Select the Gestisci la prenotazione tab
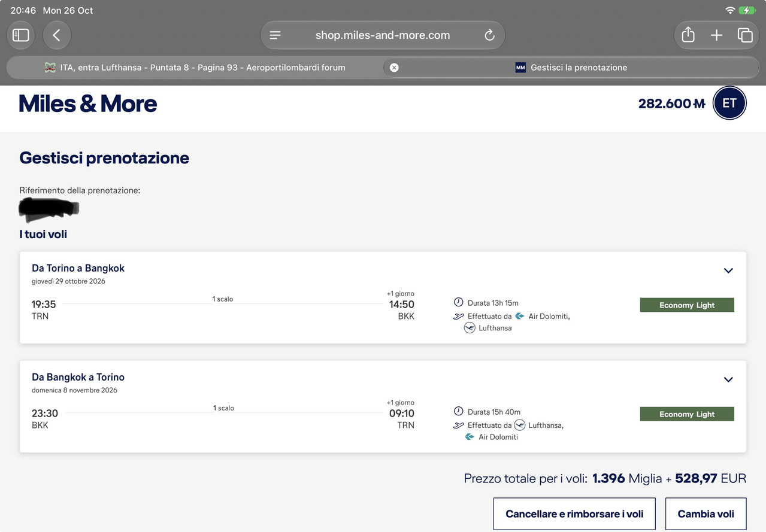 (571, 68)
